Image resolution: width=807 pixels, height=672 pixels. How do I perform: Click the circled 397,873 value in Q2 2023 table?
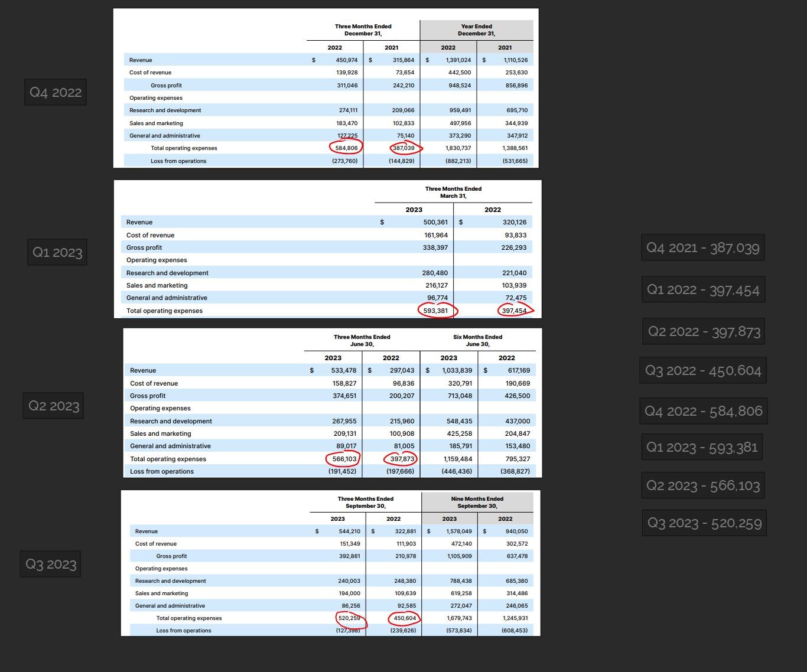pos(401,458)
